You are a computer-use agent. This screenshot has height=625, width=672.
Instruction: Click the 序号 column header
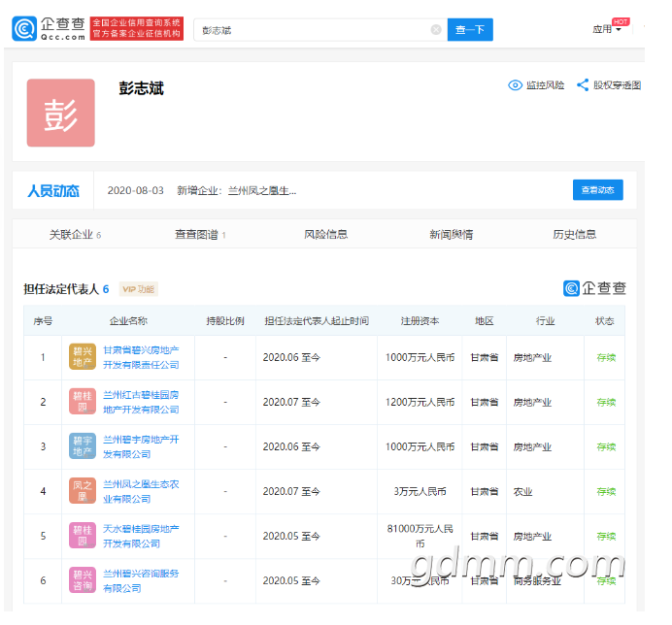coord(43,321)
